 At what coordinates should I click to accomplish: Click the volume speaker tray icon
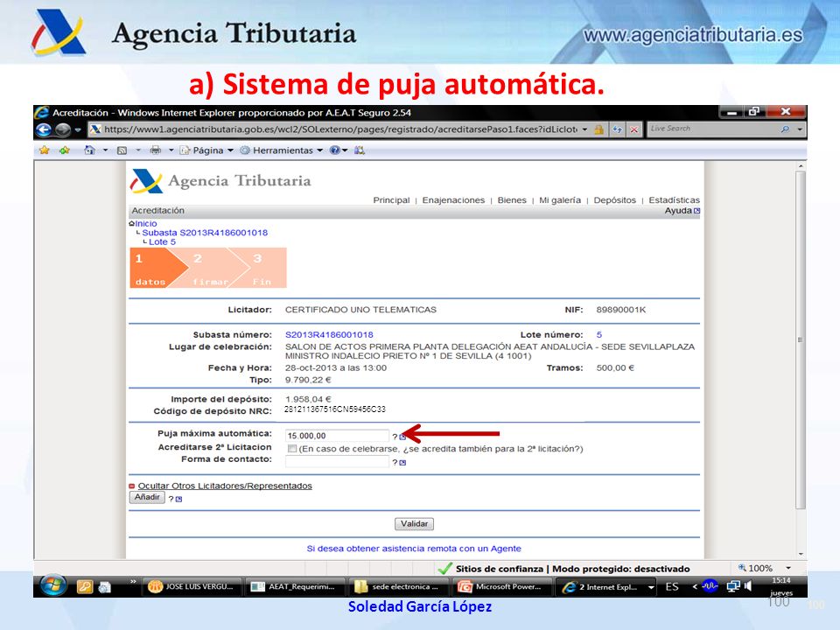tap(748, 586)
